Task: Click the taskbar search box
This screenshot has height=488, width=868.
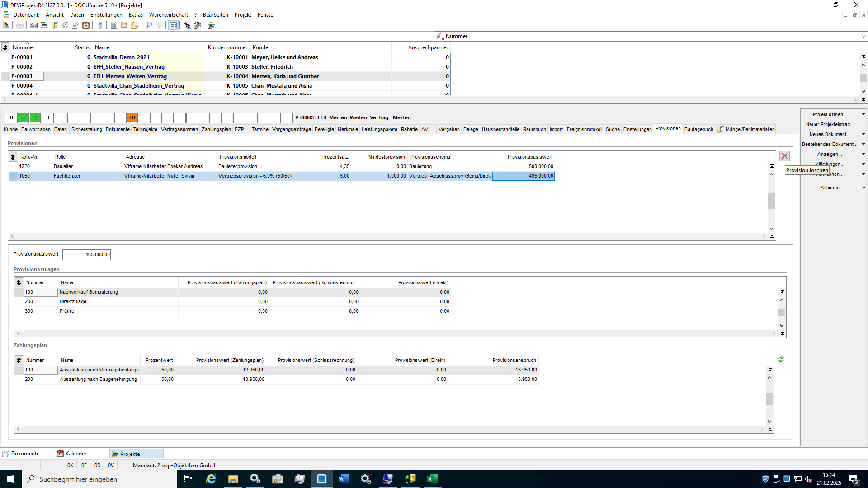Action: [x=99, y=479]
